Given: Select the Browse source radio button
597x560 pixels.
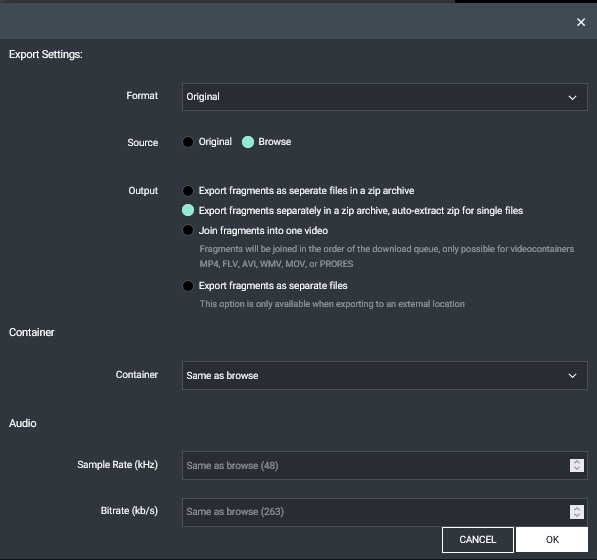Looking at the screenshot, I should pos(248,142).
